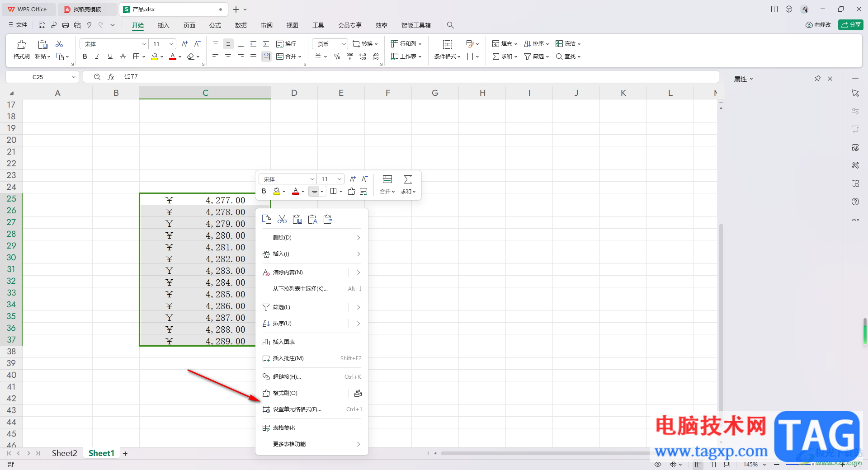Open the Data ribbon tab
Screen dimensions: 868x470
point(241,25)
